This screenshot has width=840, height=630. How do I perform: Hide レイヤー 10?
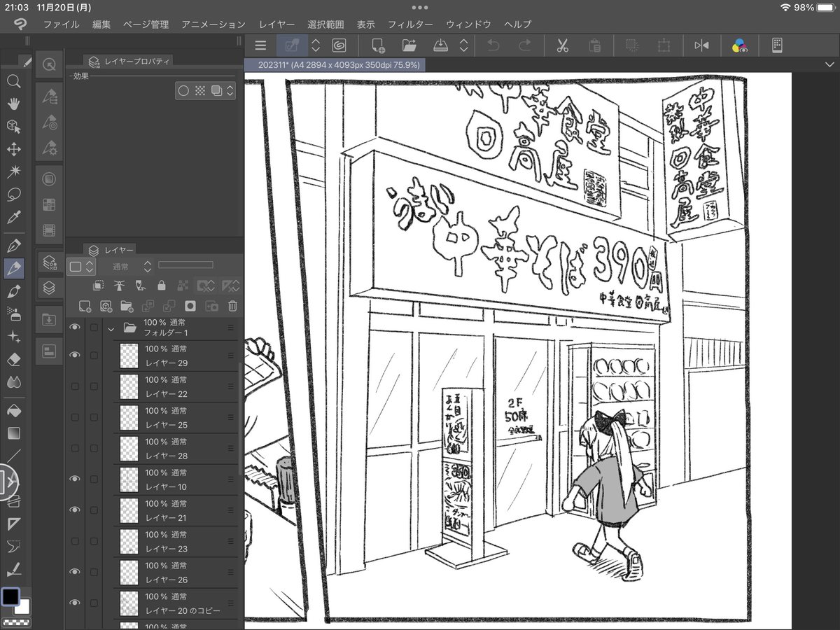(75, 479)
